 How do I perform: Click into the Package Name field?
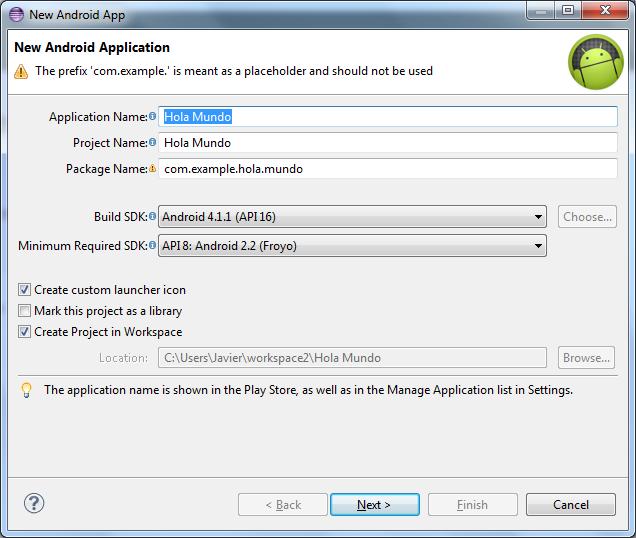(x=388, y=169)
